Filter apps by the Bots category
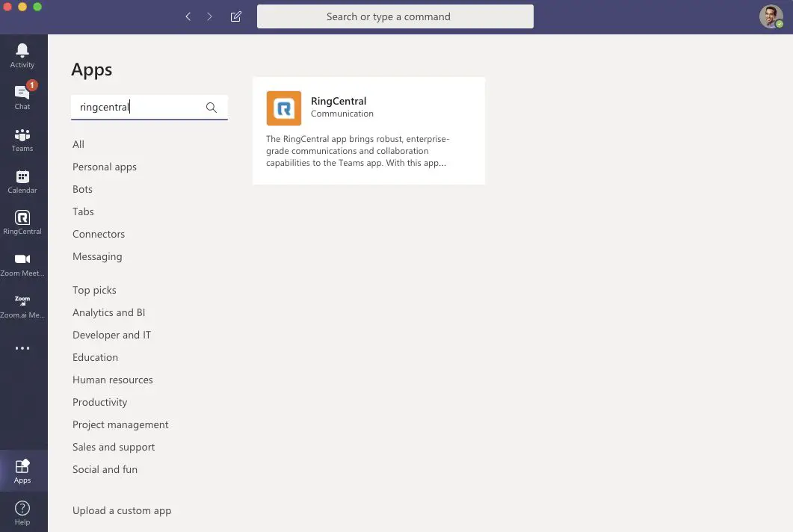The width and height of the screenshot is (793, 532). (82, 189)
